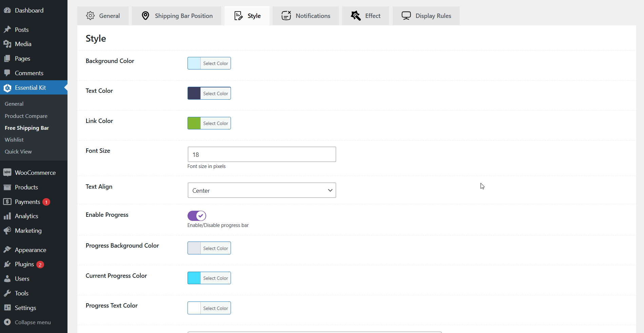This screenshot has width=644, height=333.
Task: Expand the Link Color Select Color picker
Action: point(215,123)
